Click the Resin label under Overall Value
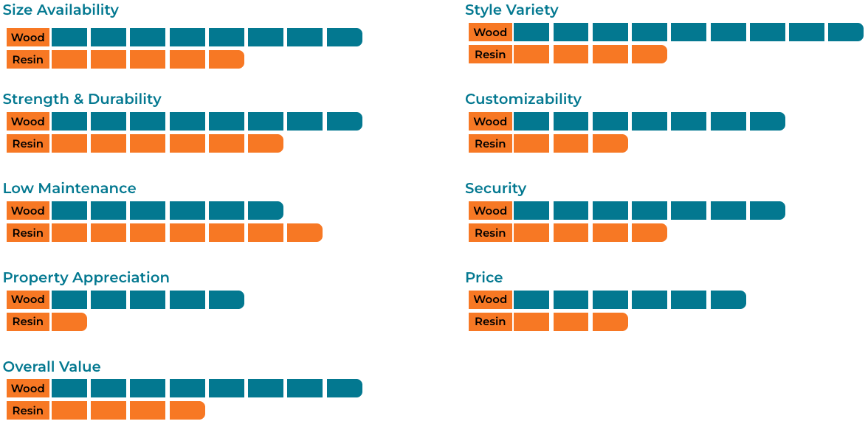 [28, 411]
